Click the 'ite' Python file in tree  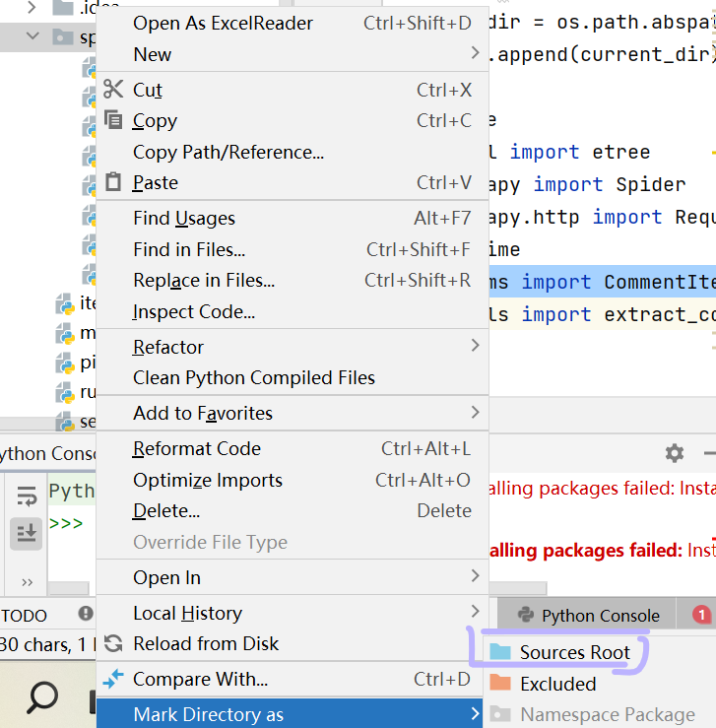coord(76,303)
